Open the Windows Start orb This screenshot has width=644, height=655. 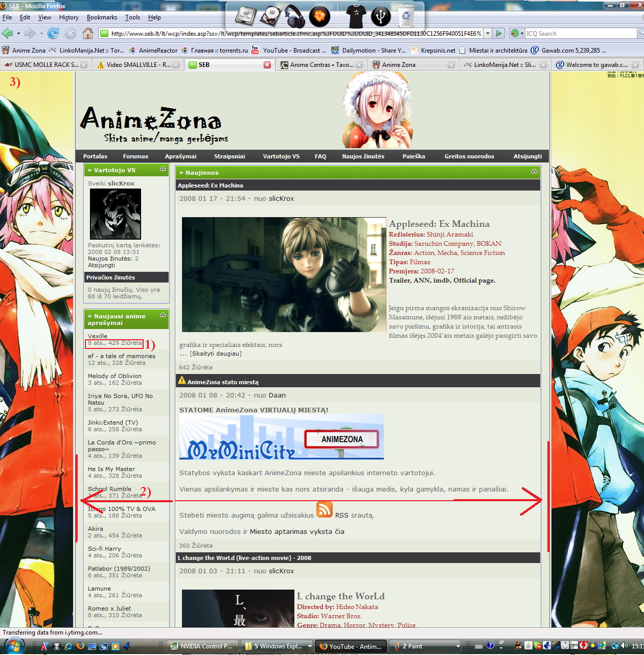click(x=14, y=646)
